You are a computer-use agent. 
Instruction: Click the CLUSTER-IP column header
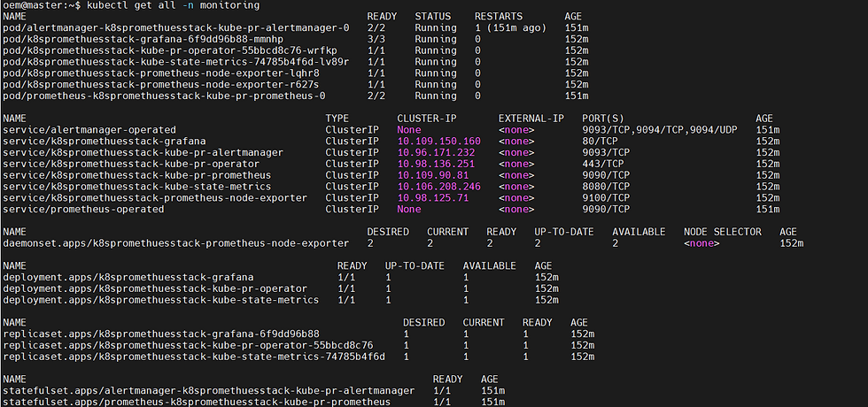pos(427,119)
